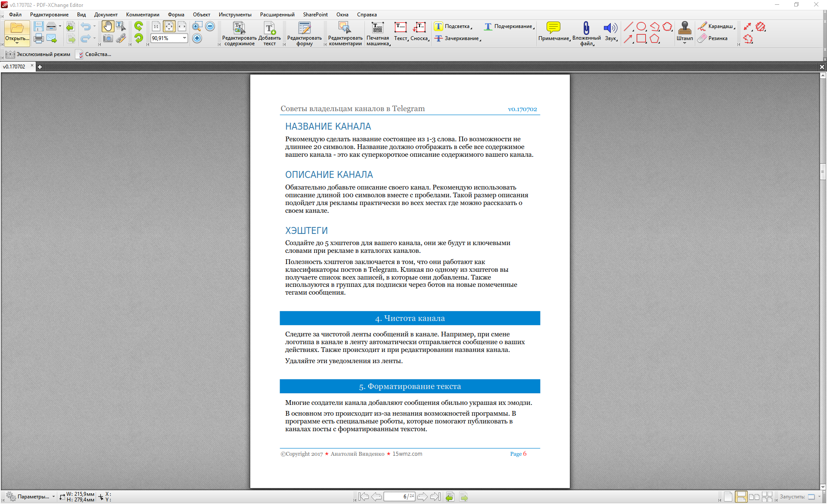The image size is (827, 504).
Task: Select the Текст text box tool
Action: coord(401,32)
